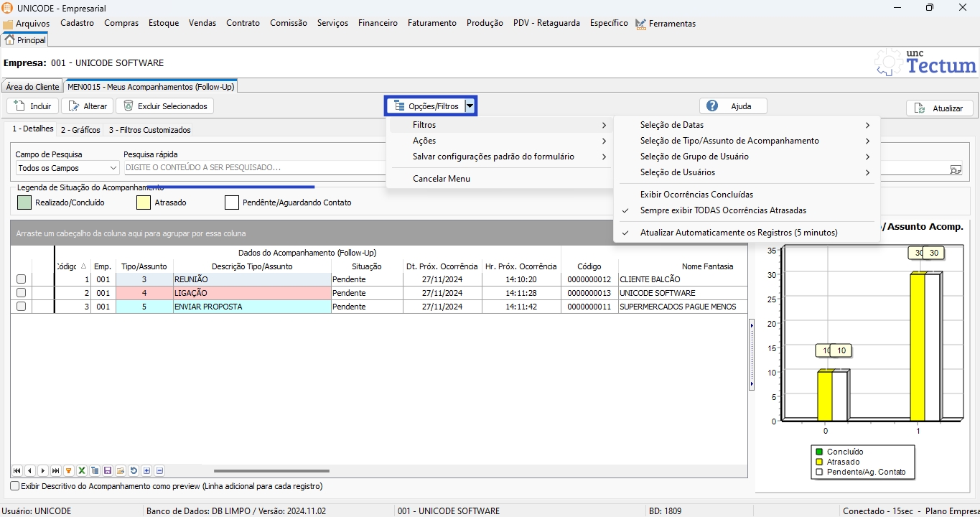Screen dimensions: 980x517
Task: Click the orange filter funnel icon
Action: [68, 471]
